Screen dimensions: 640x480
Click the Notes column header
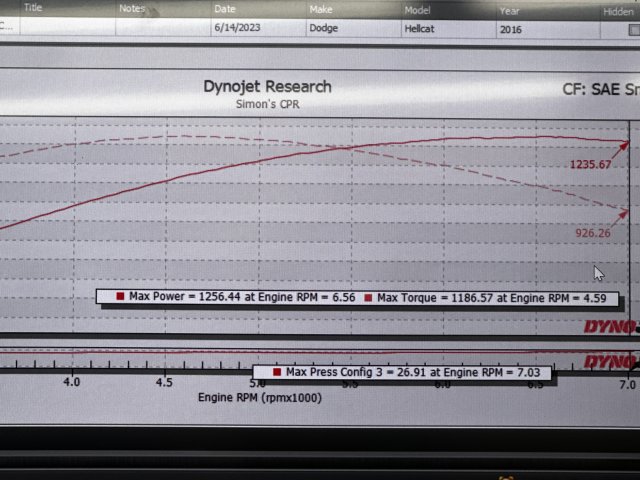click(132, 8)
